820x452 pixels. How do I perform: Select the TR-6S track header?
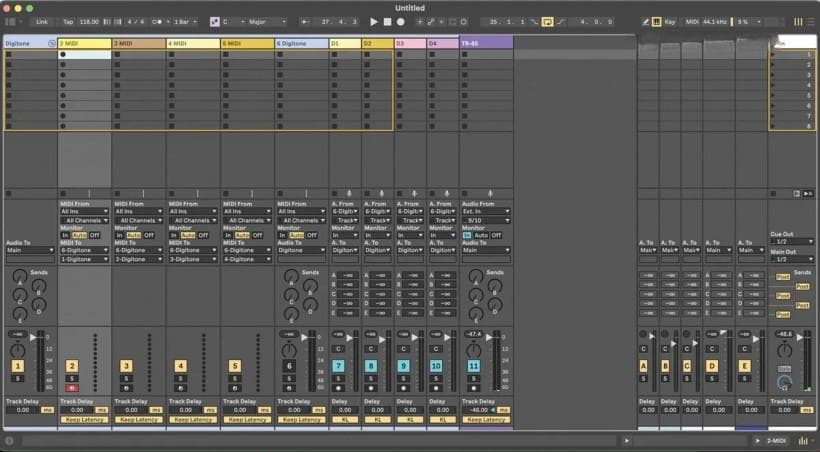coord(486,43)
